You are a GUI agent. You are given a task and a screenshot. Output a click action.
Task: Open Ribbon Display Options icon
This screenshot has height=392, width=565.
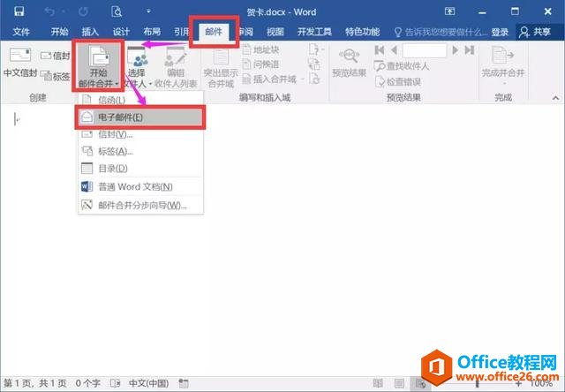[x=449, y=11]
